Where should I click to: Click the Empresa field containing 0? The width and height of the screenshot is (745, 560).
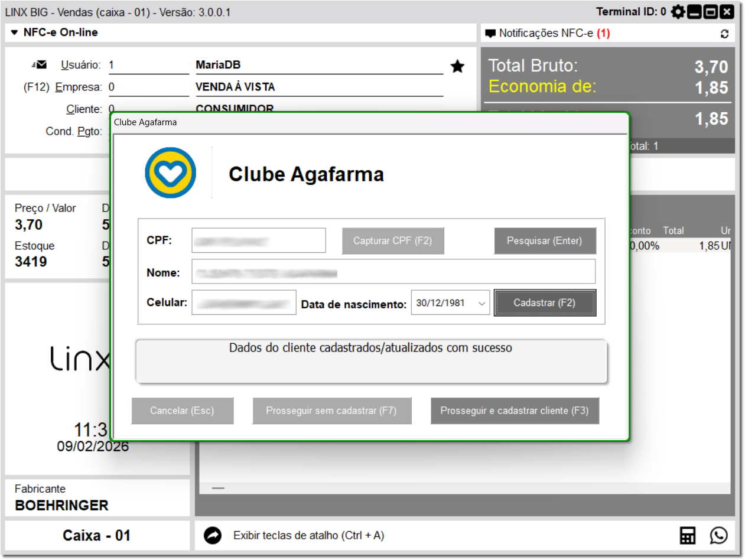(148, 87)
